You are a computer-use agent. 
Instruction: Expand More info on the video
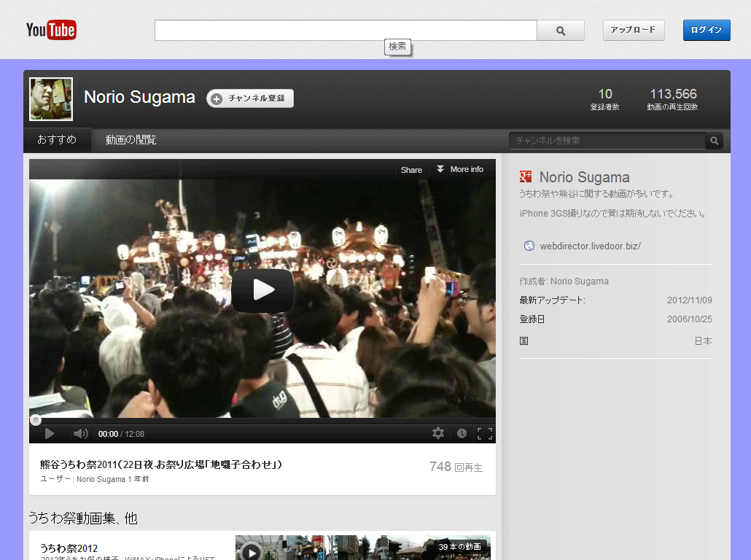460,170
